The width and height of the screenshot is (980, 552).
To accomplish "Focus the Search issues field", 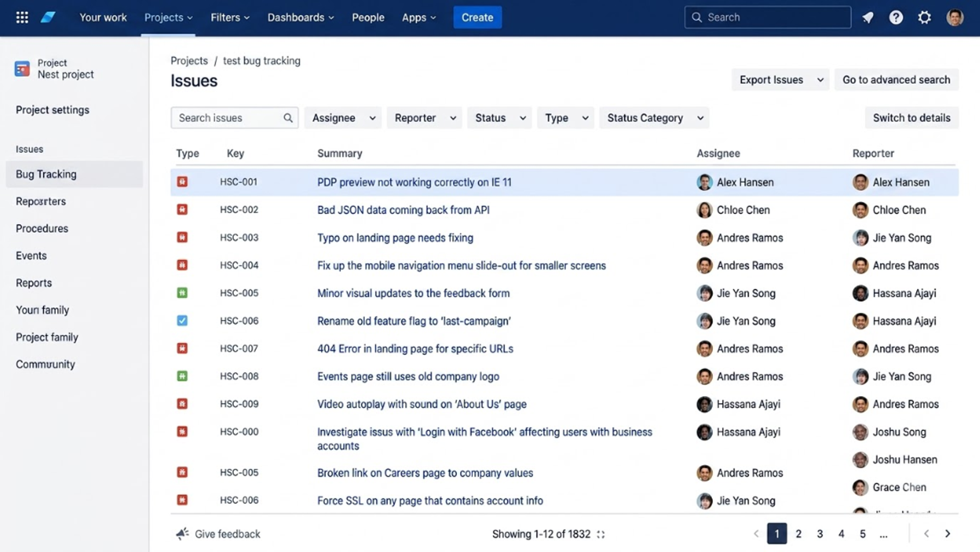I will click(234, 118).
